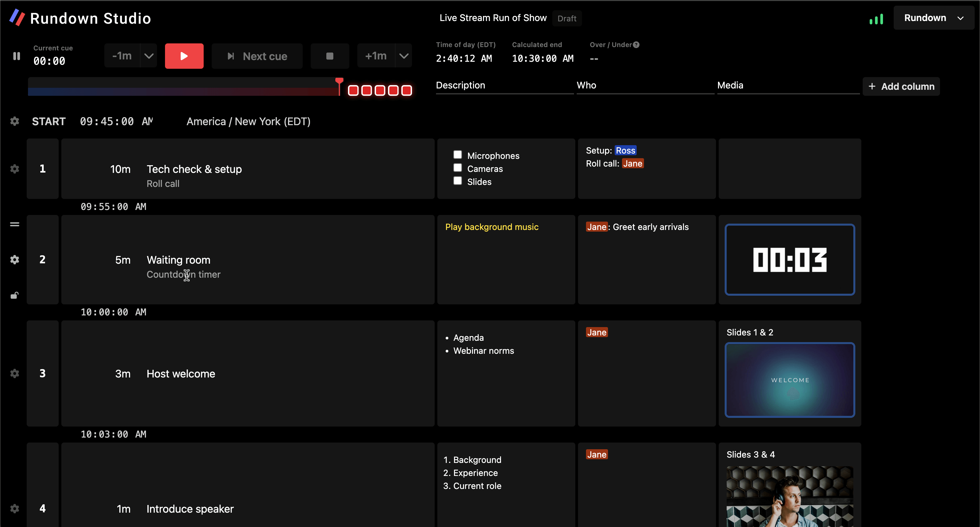This screenshot has height=527, width=980.
Task: Open gear settings for cue 1
Action: click(x=14, y=169)
